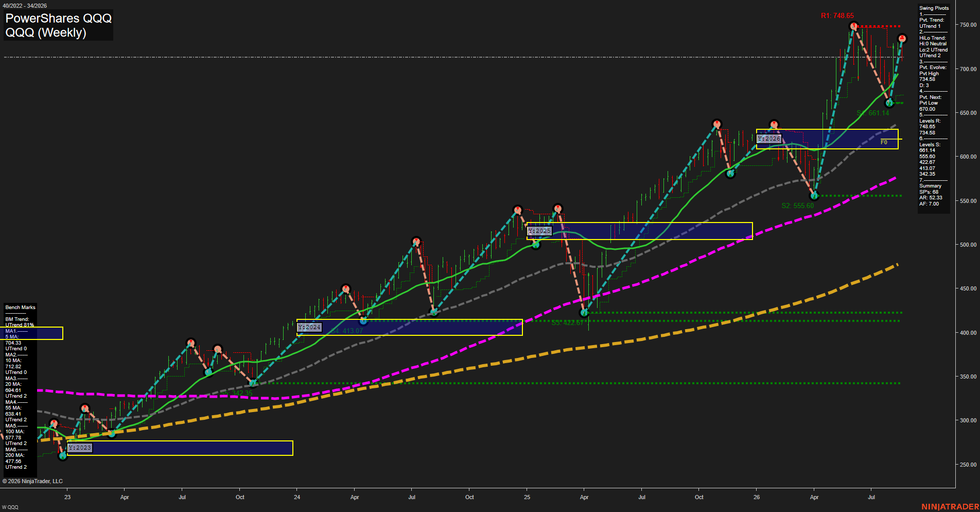
Task: Click the S4: 413.07 support label on chart
Action: [346, 331]
